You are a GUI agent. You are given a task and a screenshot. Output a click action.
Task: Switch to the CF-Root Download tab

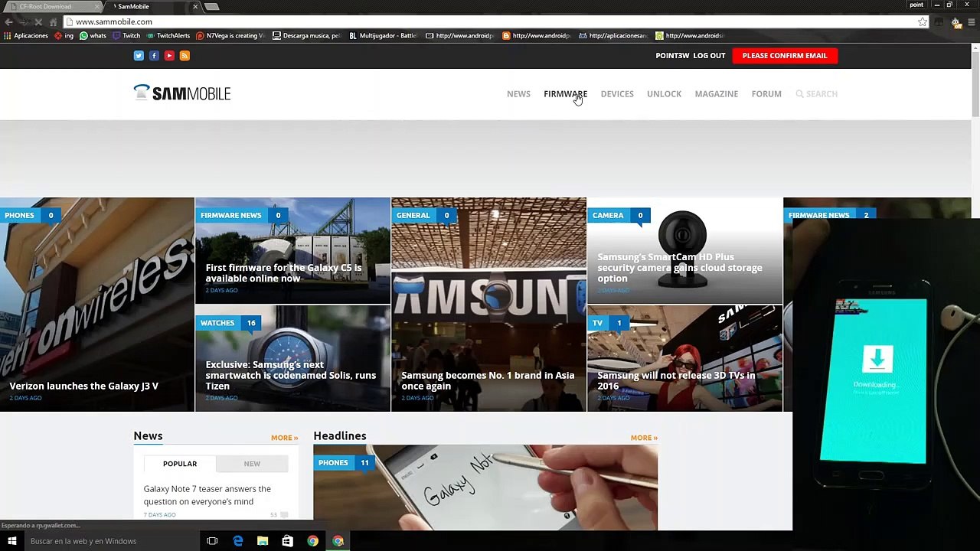click(x=52, y=6)
